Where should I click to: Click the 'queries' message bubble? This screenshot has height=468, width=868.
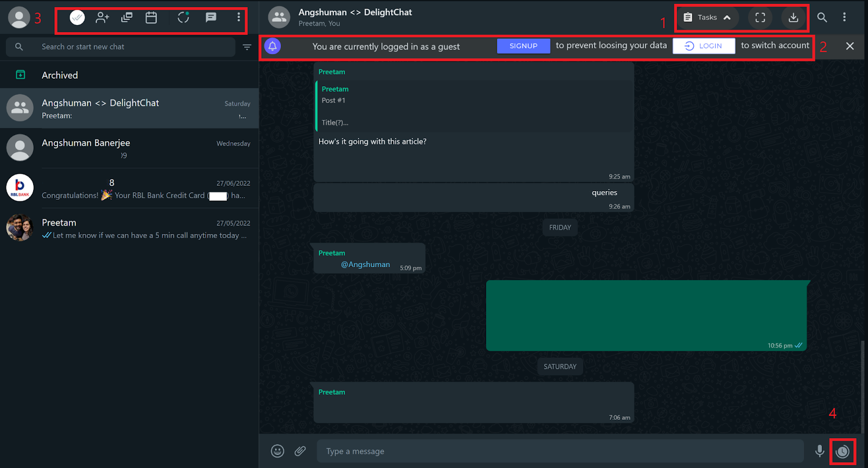click(474, 198)
